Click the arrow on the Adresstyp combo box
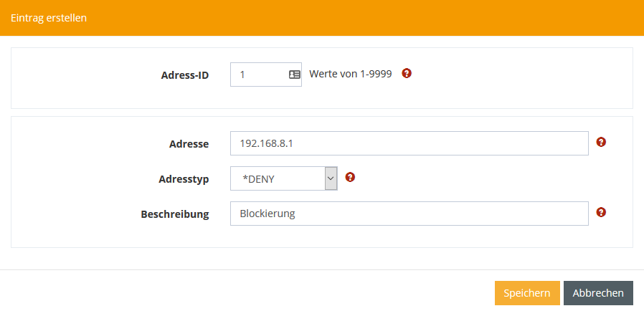644x316 pixels. tap(331, 178)
